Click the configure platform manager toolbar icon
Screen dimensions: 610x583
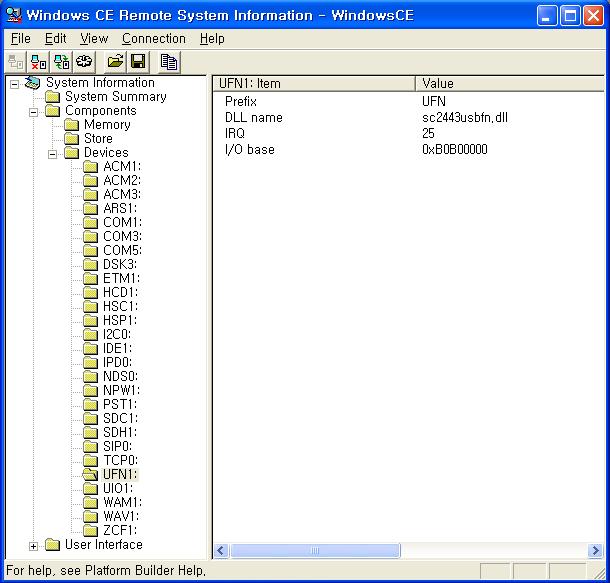84,62
